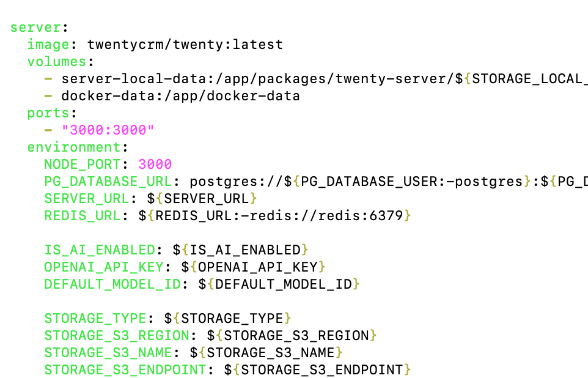
Task: Click the "server" top-level key
Action: click(35, 28)
